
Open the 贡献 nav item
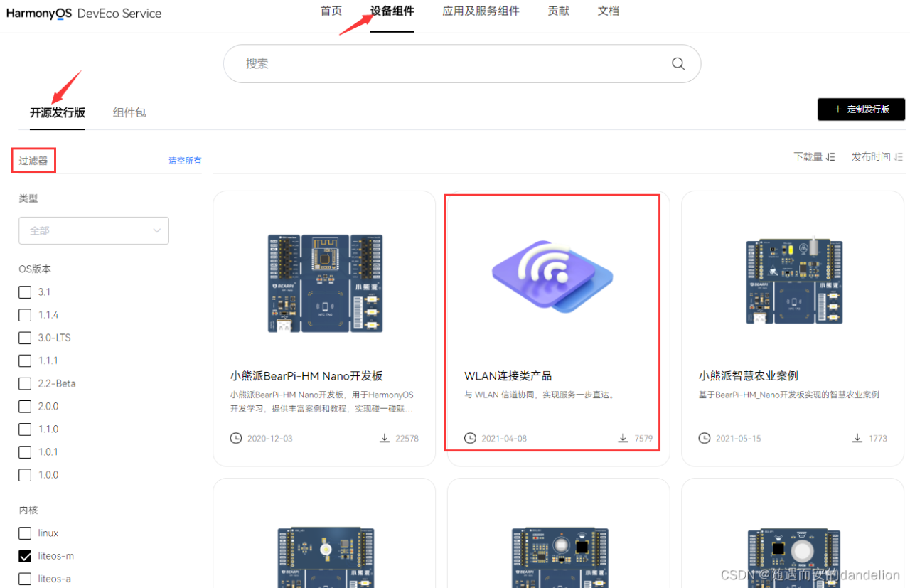point(559,11)
